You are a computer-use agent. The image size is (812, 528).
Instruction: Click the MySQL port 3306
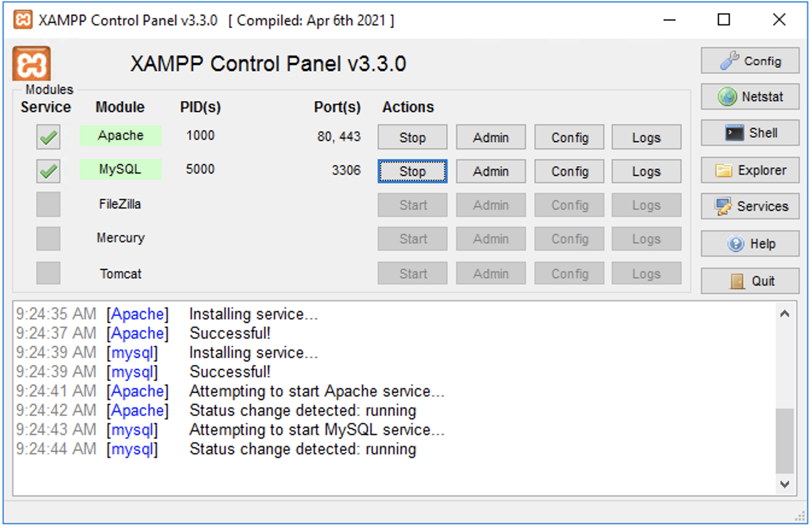pyautogui.click(x=346, y=171)
